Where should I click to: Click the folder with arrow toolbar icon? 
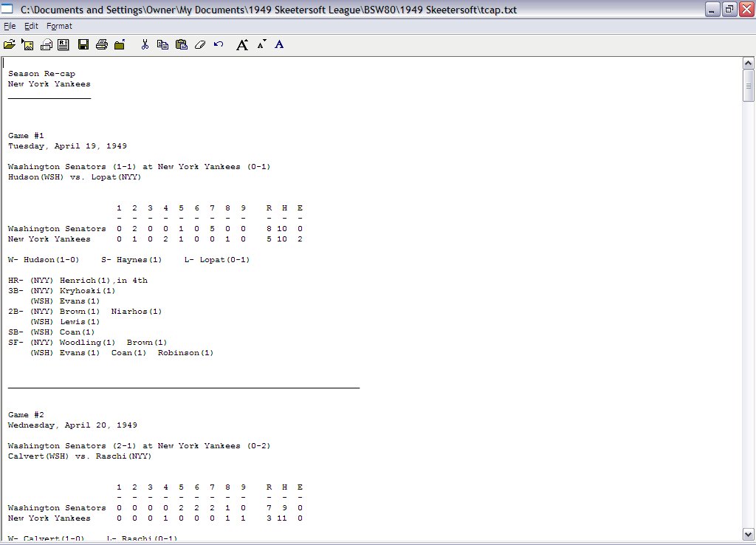click(120, 45)
